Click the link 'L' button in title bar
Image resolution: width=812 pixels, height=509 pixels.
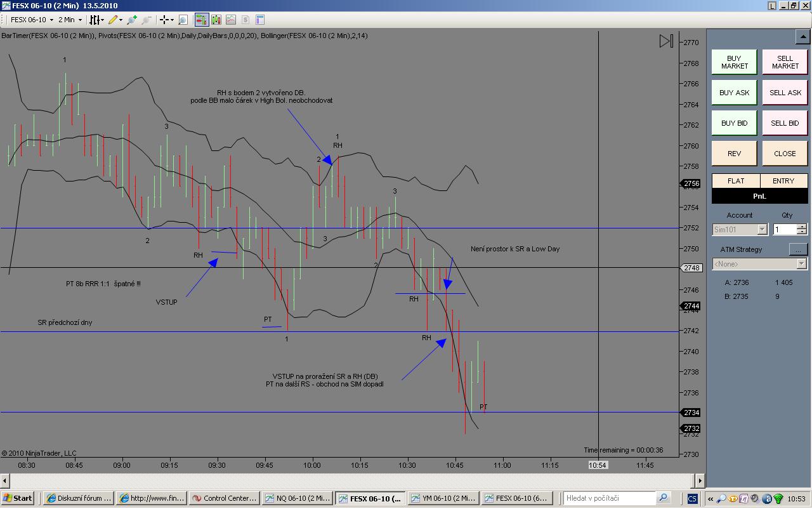click(772, 6)
